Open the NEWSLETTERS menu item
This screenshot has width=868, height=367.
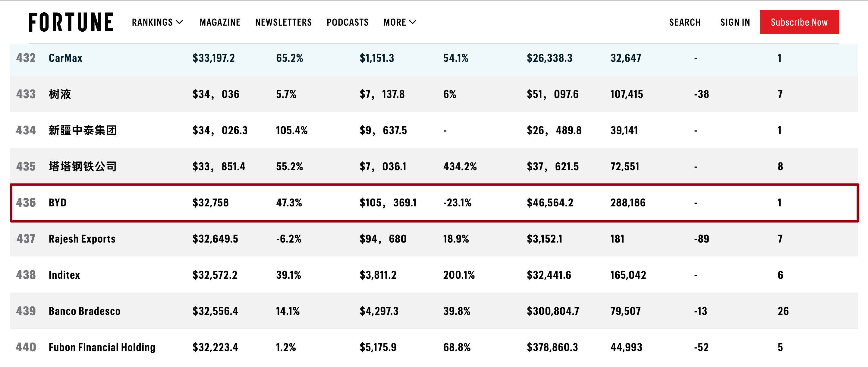coord(283,22)
